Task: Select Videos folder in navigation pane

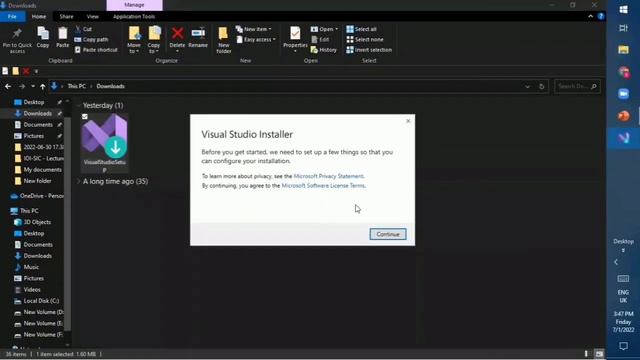Action: pos(28,289)
